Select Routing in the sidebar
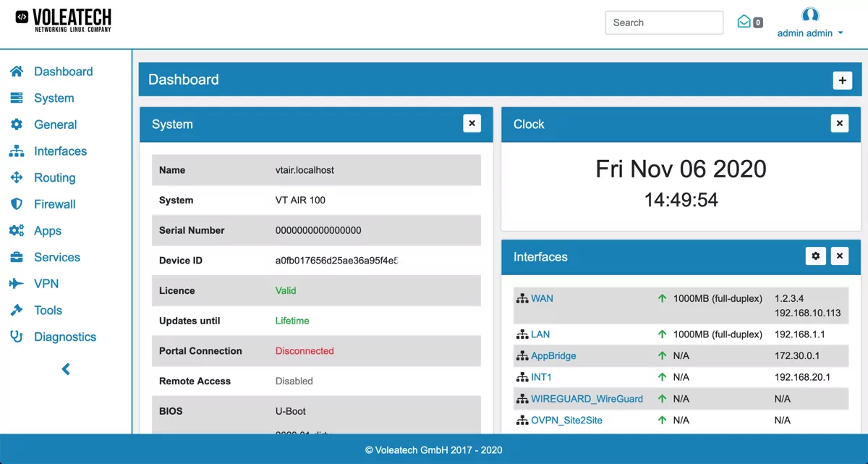This screenshot has height=464, width=868. coord(54,177)
